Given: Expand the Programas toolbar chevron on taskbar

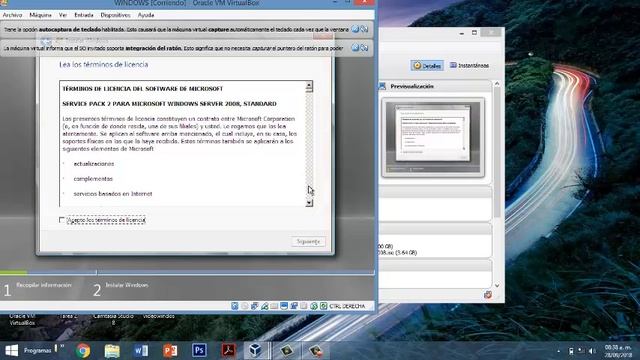Looking at the screenshot, I should click(62, 346).
